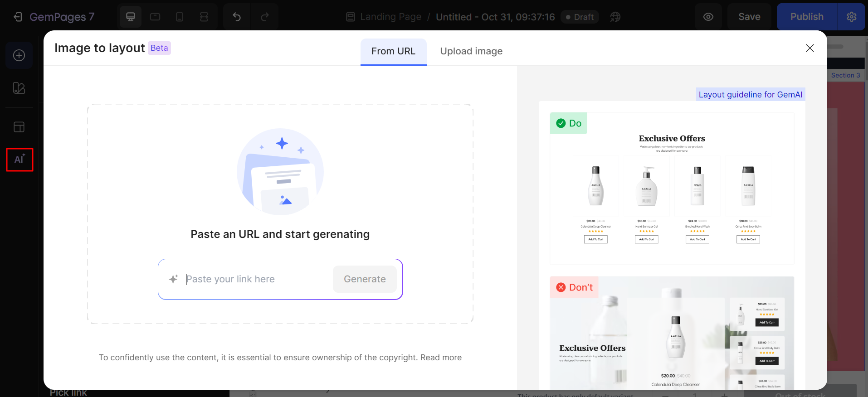Open the language globe icon
Image resolution: width=868 pixels, height=397 pixels.
[615, 17]
